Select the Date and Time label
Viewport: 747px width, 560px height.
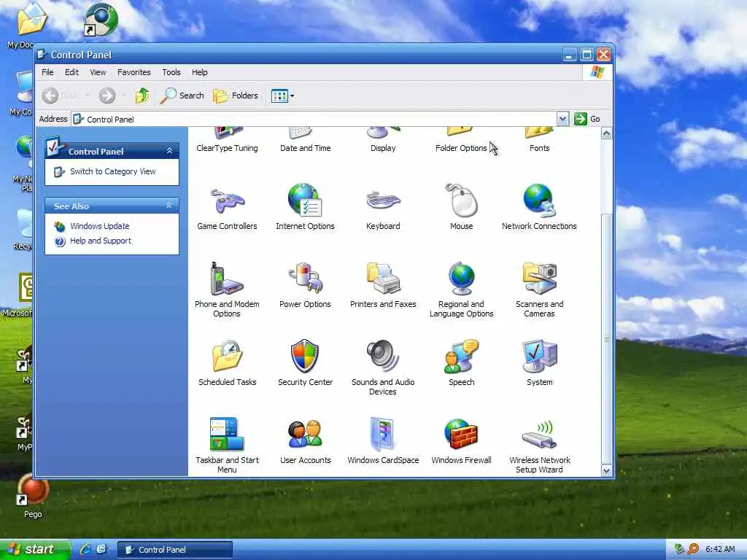click(306, 148)
